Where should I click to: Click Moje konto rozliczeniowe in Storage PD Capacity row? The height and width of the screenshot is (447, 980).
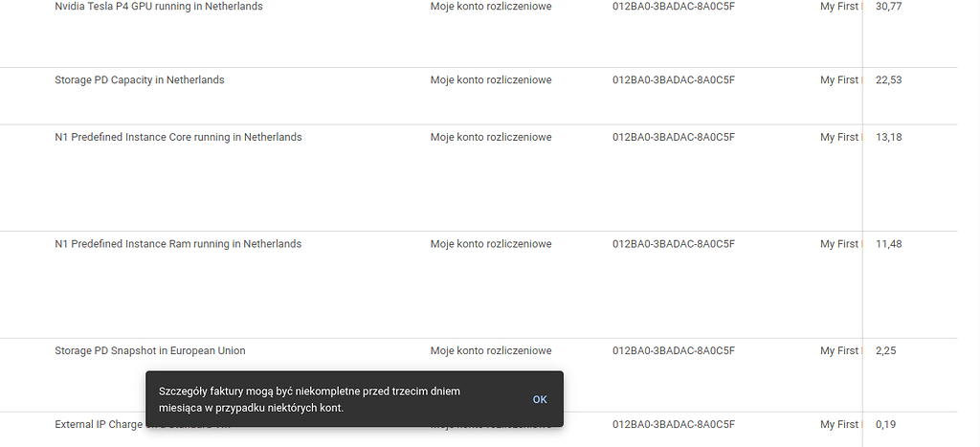tap(491, 80)
